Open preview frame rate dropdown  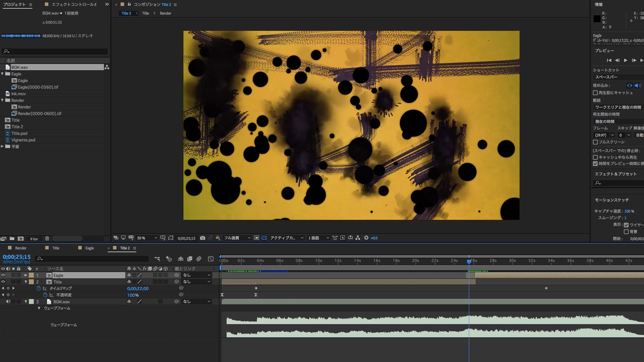[604, 135]
